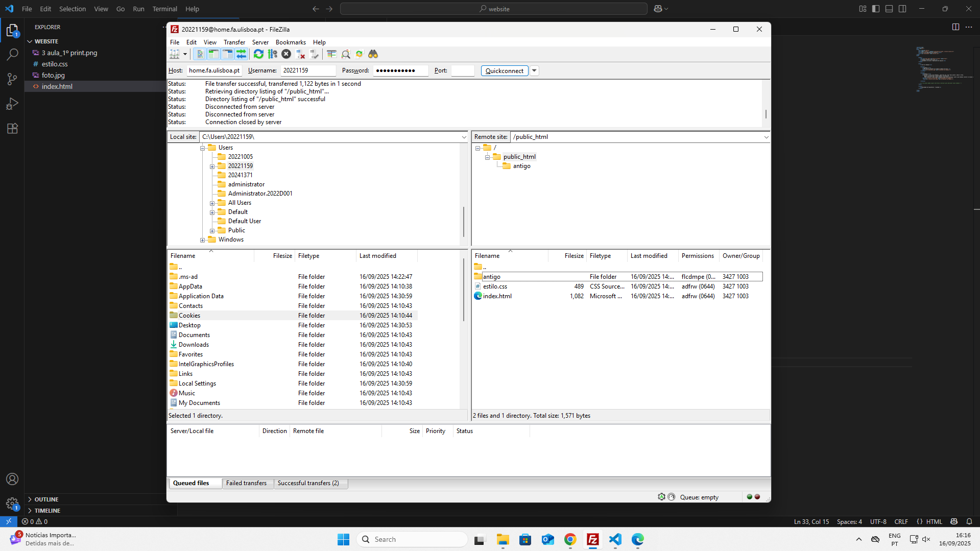Cancel the current operation
This screenshot has height=551, width=980.
point(286,54)
